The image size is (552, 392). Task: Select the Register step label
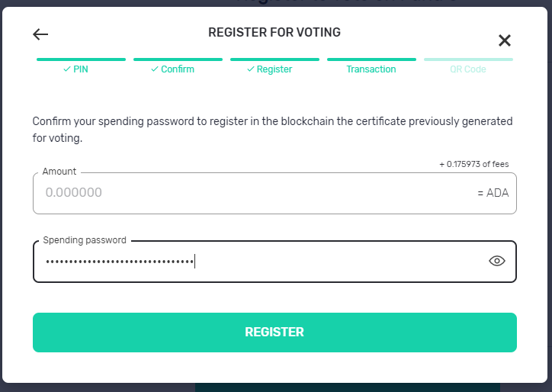(274, 69)
